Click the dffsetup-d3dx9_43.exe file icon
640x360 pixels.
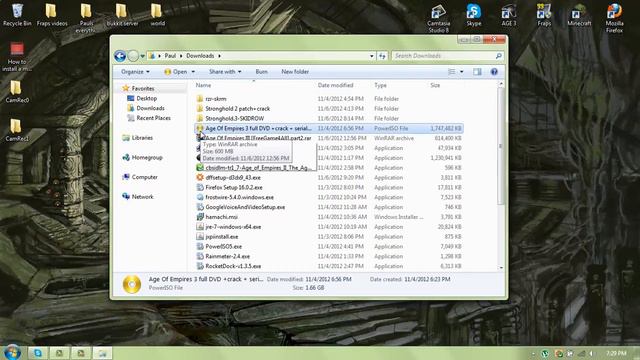[200, 178]
